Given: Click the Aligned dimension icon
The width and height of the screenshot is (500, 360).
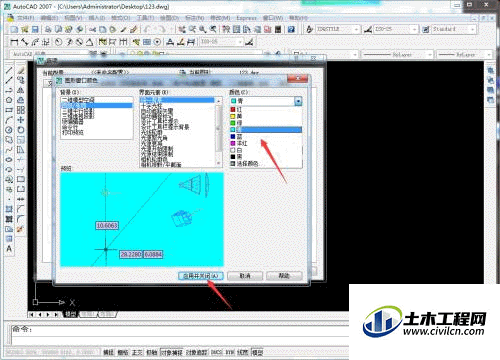Looking at the screenshot, I should pyautogui.click(x=25, y=42).
